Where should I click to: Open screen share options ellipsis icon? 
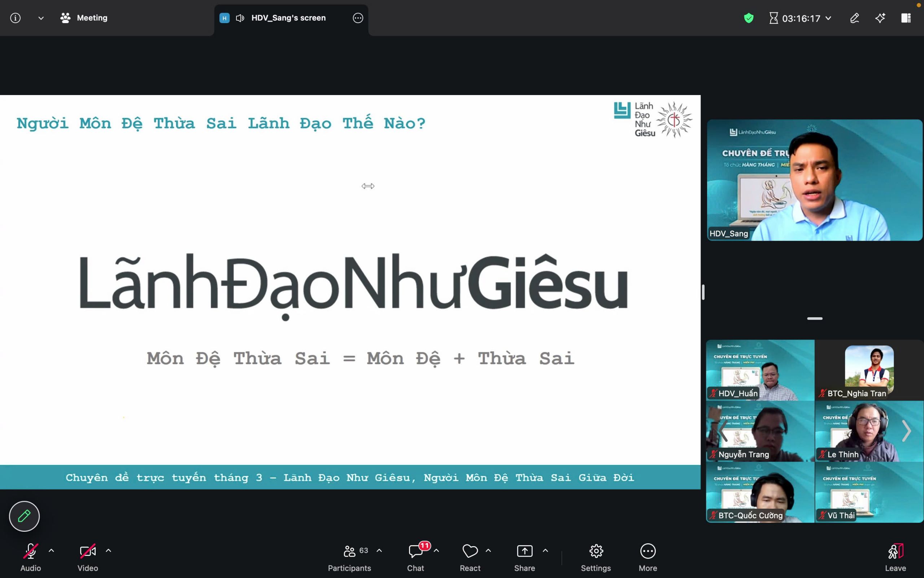(x=358, y=18)
